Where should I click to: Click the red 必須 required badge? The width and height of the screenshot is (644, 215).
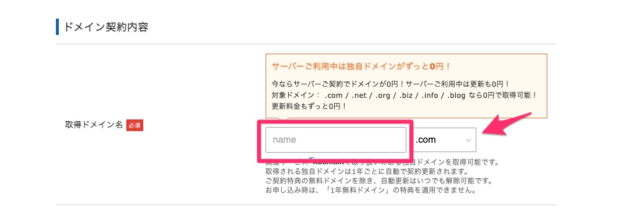(x=135, y=125)
